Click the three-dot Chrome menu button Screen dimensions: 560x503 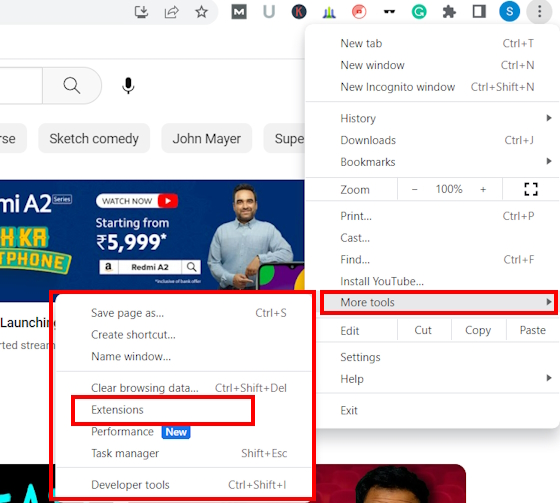point(539,11)
